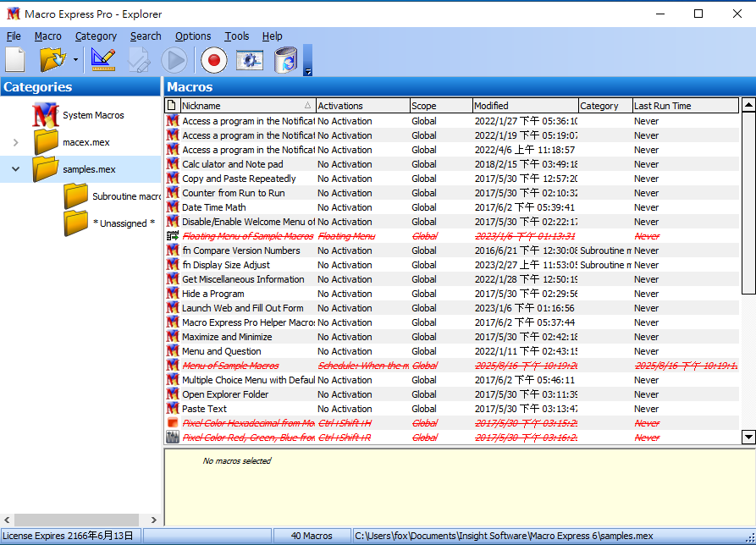Click icon of Copy and Paste Repeatedly macro
This screenshot has height=545, width=756.
tap(173, 179)
